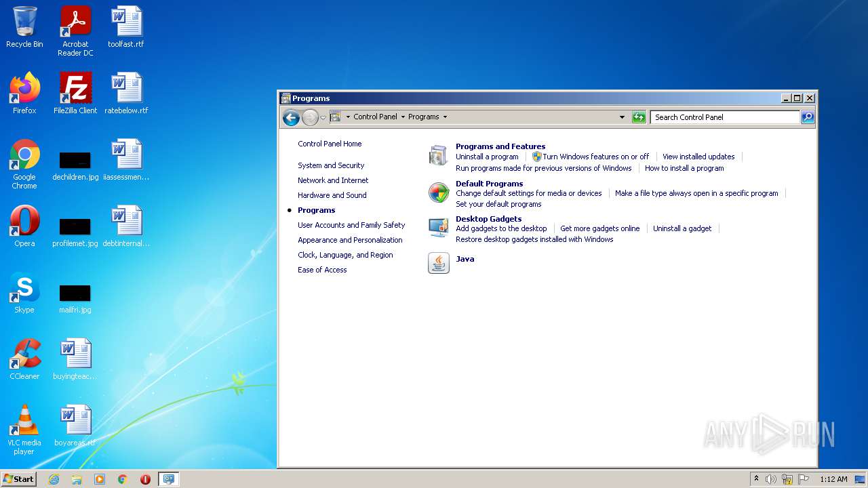Viewport: 868px width, 488px height.
Task: Launch FileZilla Client shortcut
Action: [x=75, y=94]
